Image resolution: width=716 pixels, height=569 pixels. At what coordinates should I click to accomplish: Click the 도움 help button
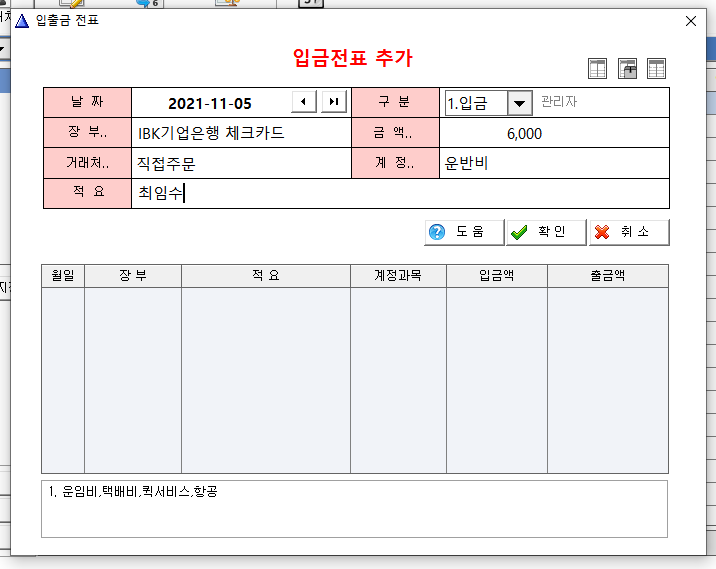(x=464, y=232)
